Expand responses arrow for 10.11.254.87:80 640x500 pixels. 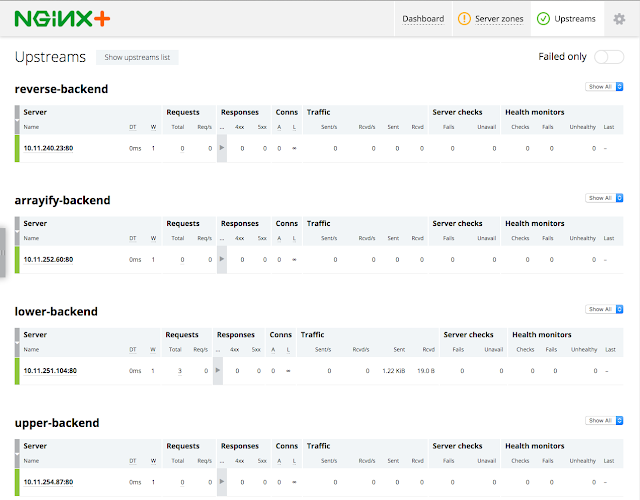click(x=222, y=482)
